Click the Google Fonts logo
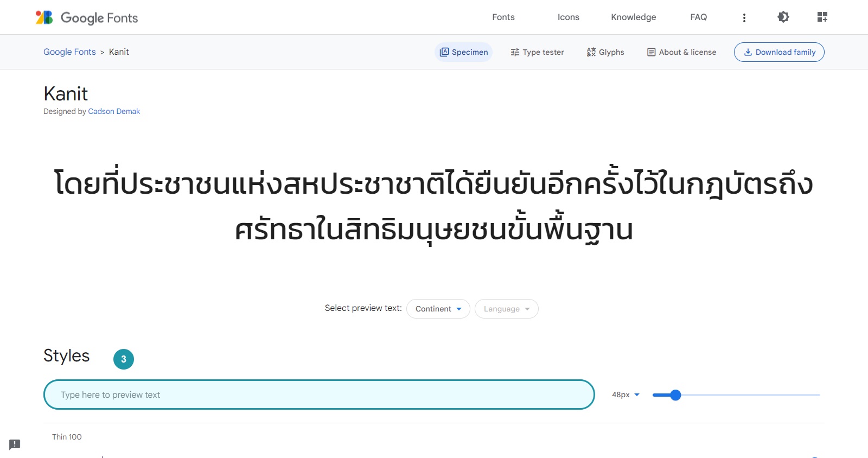This screenshot has height=458, width=868. 87,17
